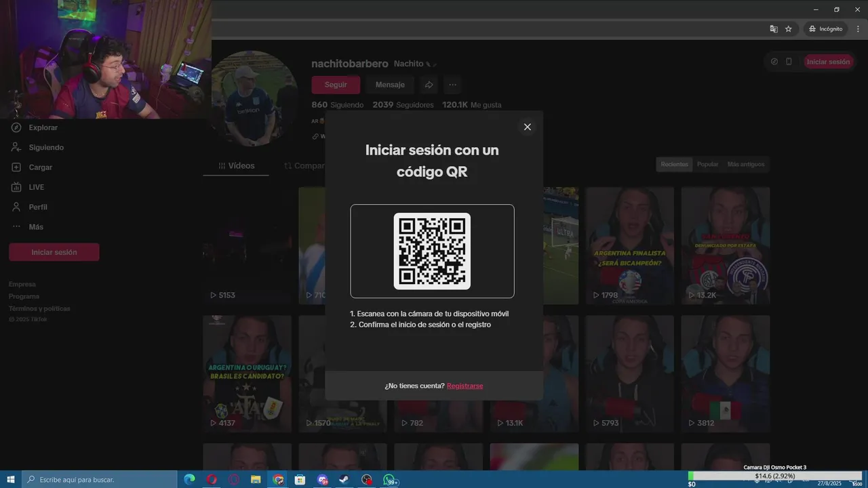Open the Windows Start menu

[11, 479]
